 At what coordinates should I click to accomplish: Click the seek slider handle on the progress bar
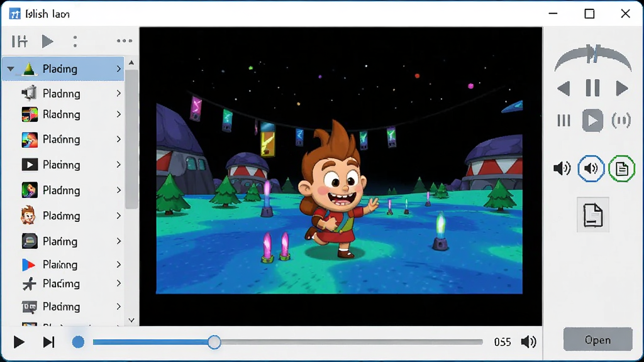point(214,342)
